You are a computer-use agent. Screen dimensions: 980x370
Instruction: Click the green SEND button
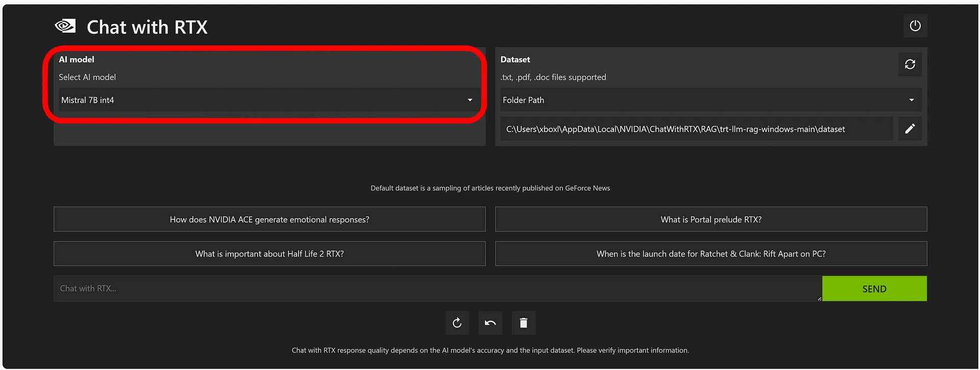tap(874, 289)
